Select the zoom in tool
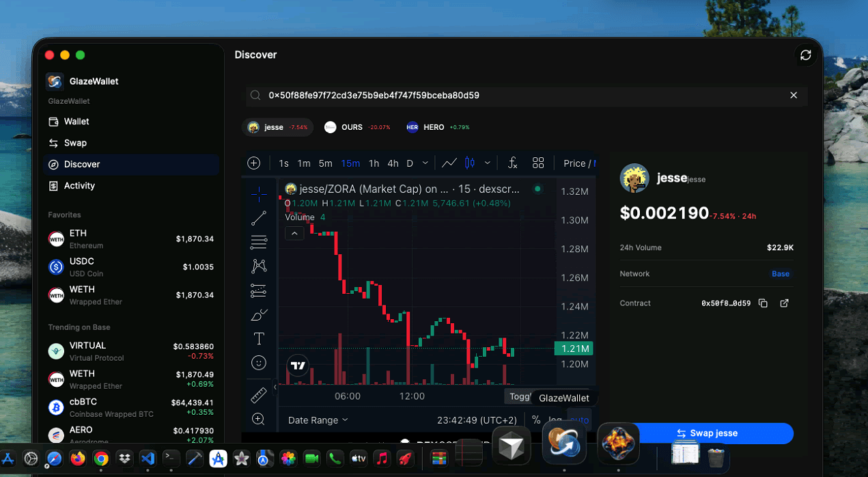The width and height of the screenshot is (868, 477). [259, 419]
